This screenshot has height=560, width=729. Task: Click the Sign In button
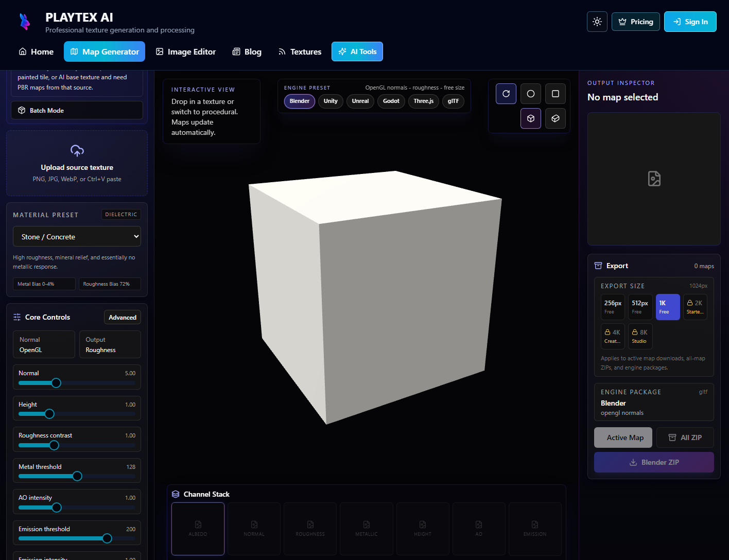click(690, 22)
